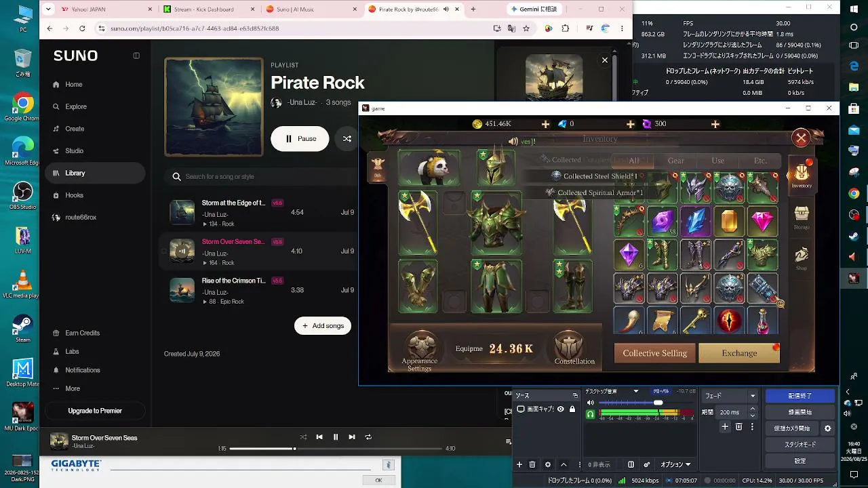
Task: Mute the デスクトップ音声 speaker
Action: 591,403
